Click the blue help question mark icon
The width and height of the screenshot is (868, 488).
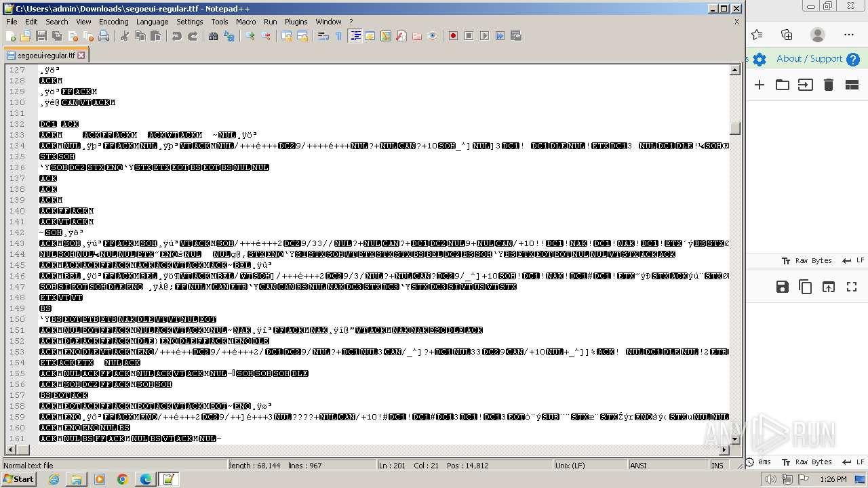coord(853,60)
